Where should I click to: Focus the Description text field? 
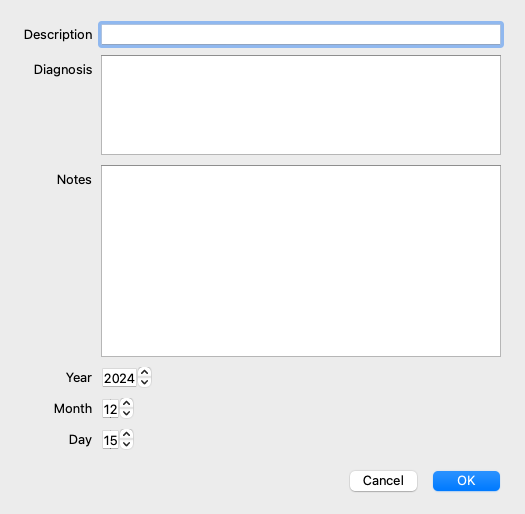tap(301, 34)
